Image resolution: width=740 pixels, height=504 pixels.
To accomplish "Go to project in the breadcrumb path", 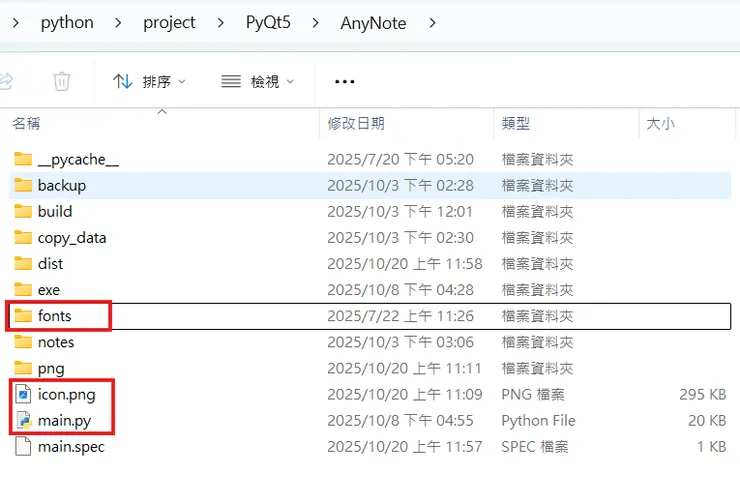I will (169, 23).
